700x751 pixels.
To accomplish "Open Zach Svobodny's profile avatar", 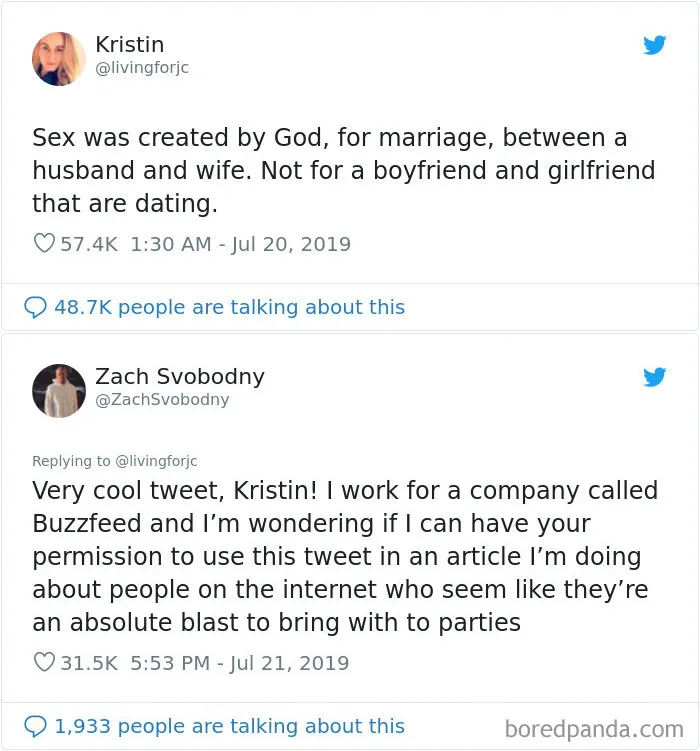I will click(59, 391).
